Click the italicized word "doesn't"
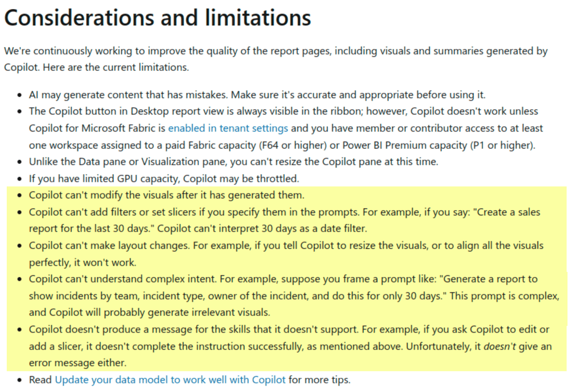The width and height of the screenshot is (570, 392). (x=499, y=346)
